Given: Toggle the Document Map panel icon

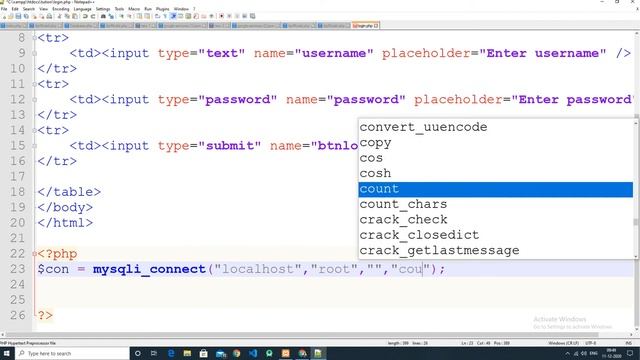Looking at the screenshot, I should click(x=188, y=16).
